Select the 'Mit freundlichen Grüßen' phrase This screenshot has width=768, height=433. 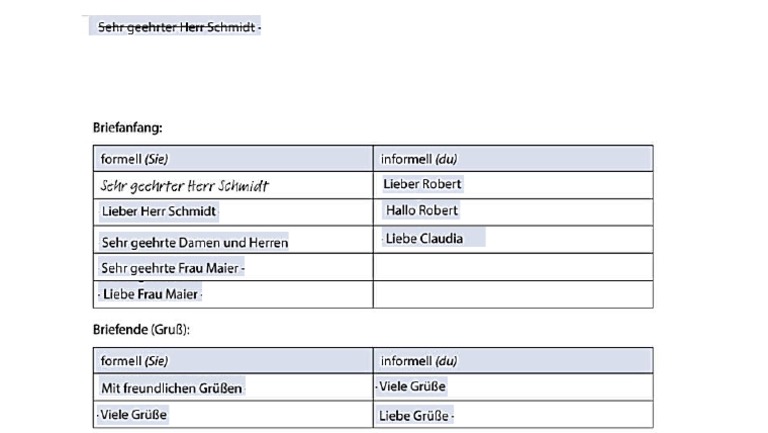[171, 388]
